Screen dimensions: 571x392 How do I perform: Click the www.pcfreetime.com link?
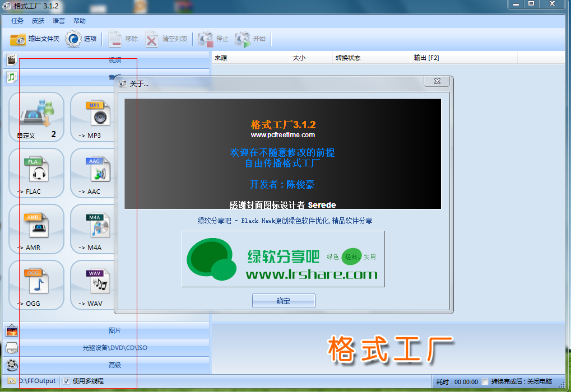(x=283, y=135)
